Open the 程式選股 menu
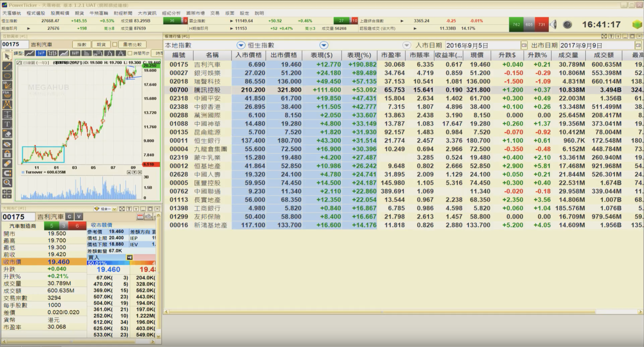644x347 pixels. [36, 13]
